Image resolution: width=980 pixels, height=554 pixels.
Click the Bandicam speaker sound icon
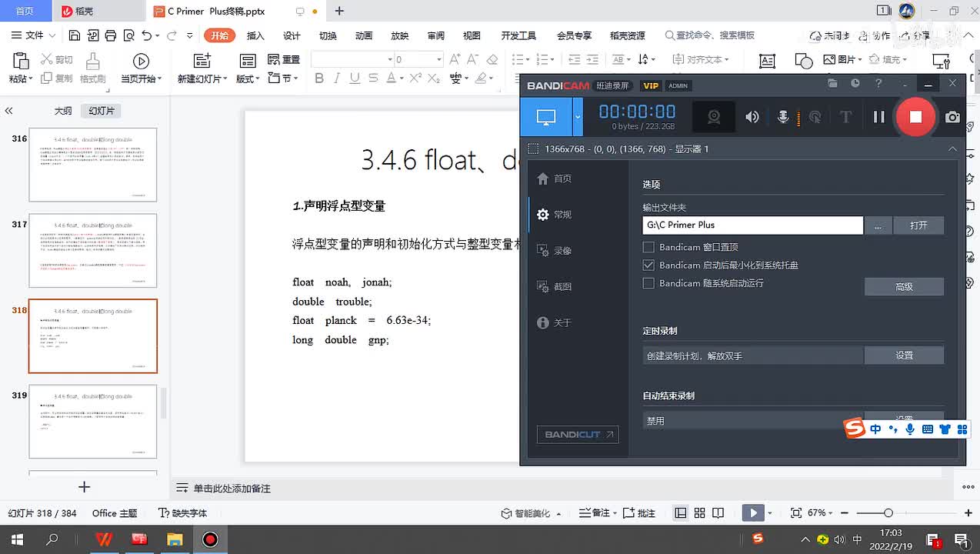coord(752,117)
